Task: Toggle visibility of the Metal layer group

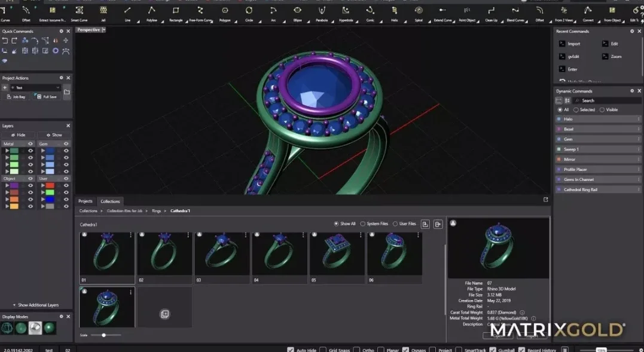Action: click(x=30, y=144)
